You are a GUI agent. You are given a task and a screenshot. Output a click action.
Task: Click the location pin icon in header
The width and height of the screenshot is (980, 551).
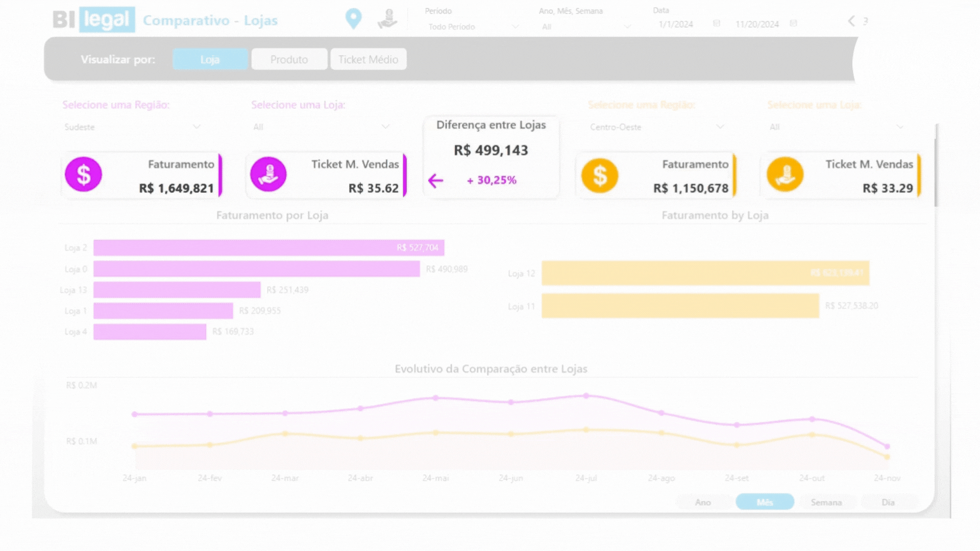[353, 19]
